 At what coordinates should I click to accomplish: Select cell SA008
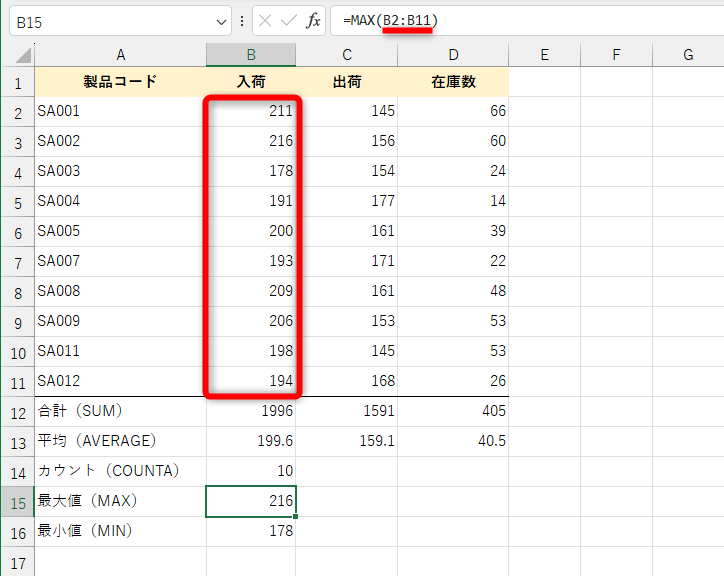point(121,291)
